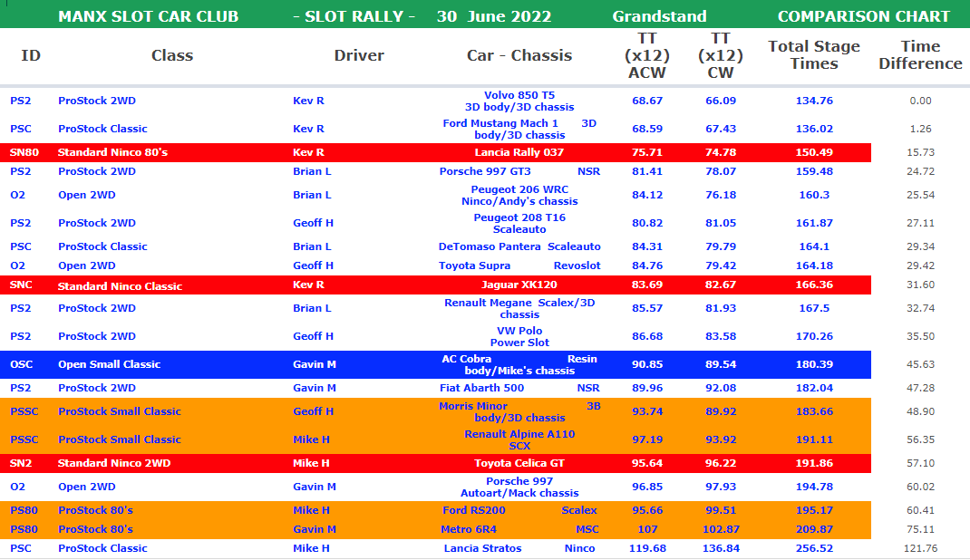Viewport: 970px width, 560px height.
Task: Click the "Standard Ninco 80's" class cell
Action: tap(112, 152)
